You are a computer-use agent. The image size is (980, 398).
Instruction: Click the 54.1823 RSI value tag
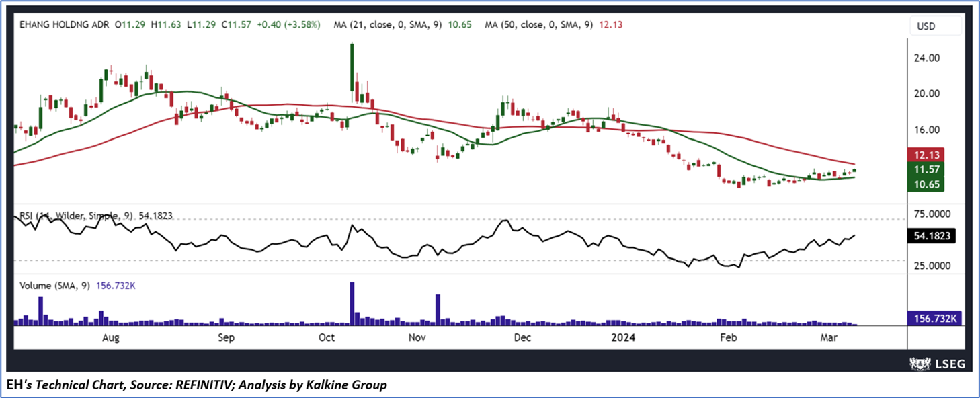pos(932,236)
